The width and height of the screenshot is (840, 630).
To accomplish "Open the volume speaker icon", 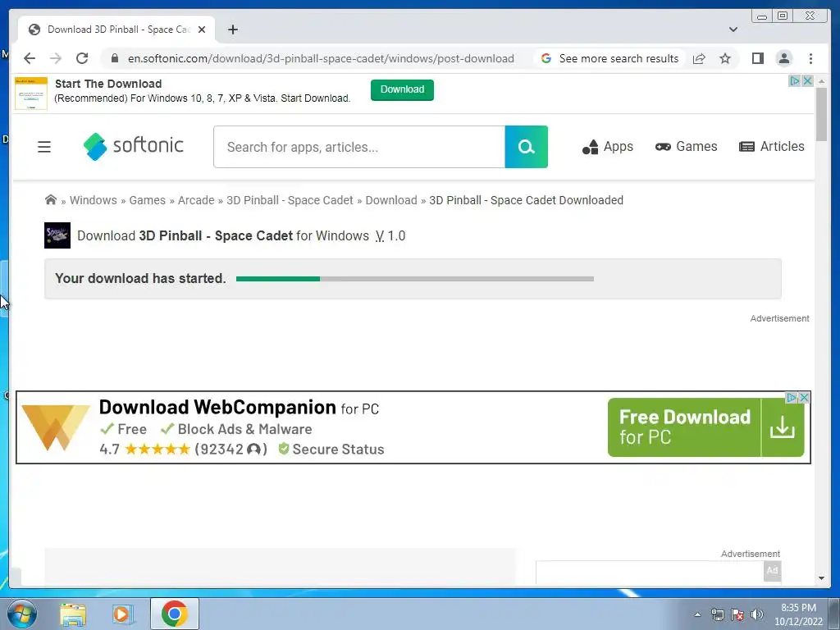I will (x=757, y=614).
